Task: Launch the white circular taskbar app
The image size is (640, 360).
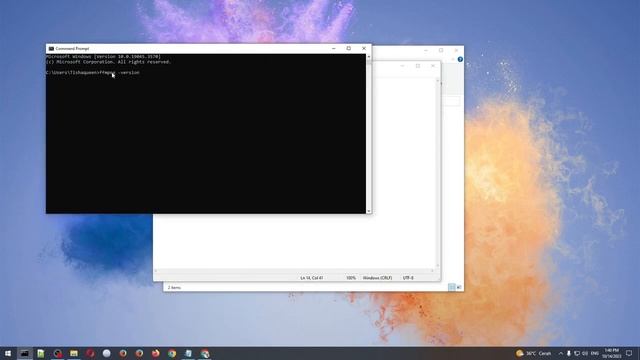Action: coord(107,353)
